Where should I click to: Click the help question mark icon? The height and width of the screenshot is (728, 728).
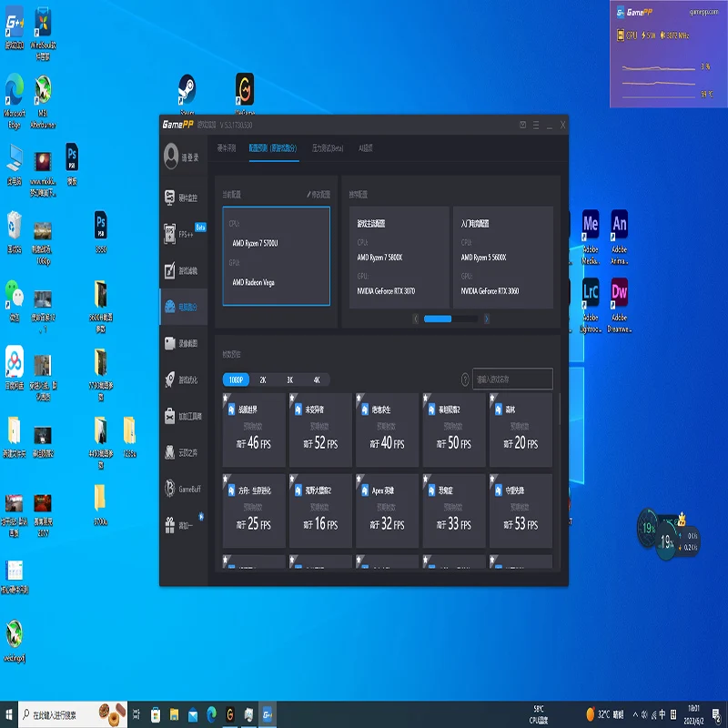pyautogui.click(x=465, y=379)
